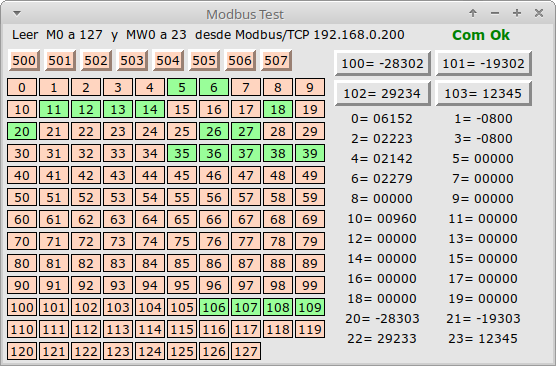Open the window menu arrow in title bar

[x=17, y=13]
